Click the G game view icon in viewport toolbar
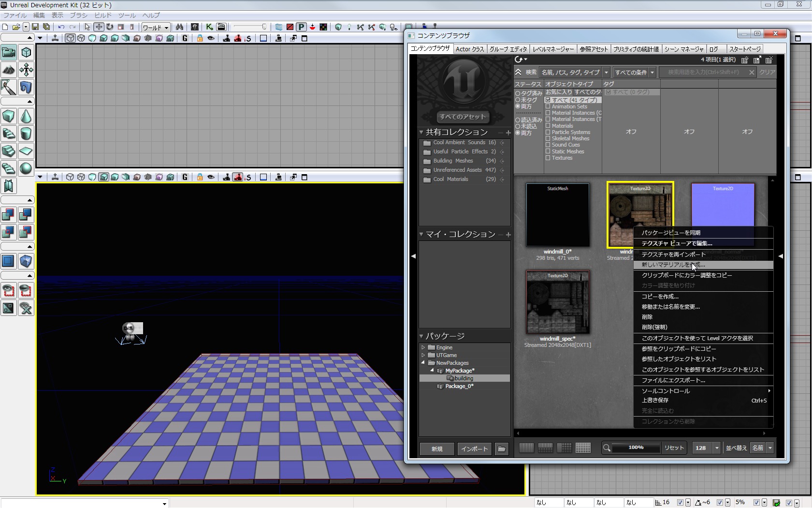 point(185,38)
